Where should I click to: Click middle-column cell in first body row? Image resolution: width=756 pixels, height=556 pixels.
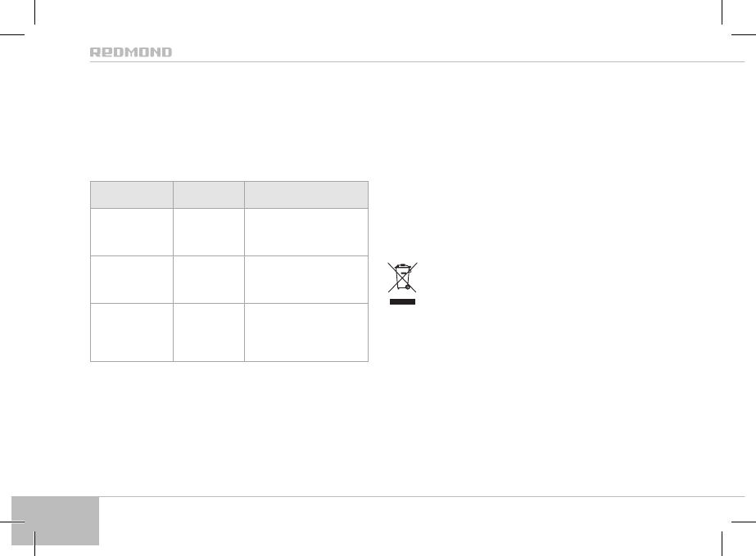(x=208, y=232)
